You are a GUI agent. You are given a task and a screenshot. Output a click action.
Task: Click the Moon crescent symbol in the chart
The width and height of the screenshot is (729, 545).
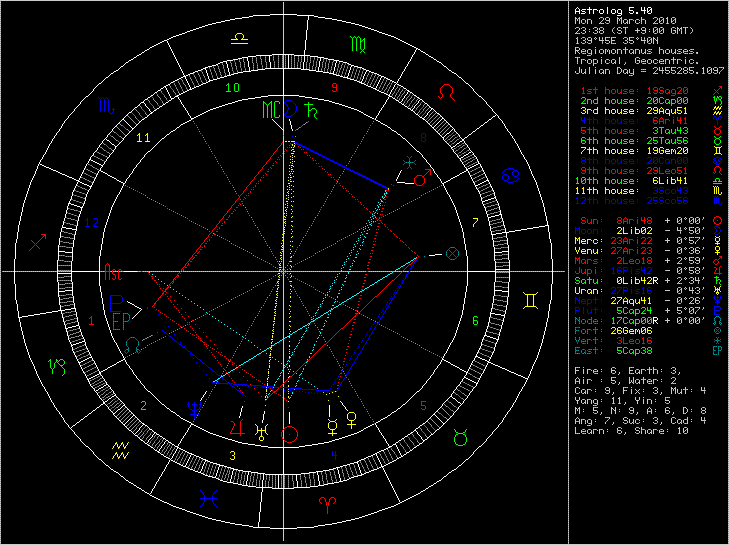click(x=290, y=108)
